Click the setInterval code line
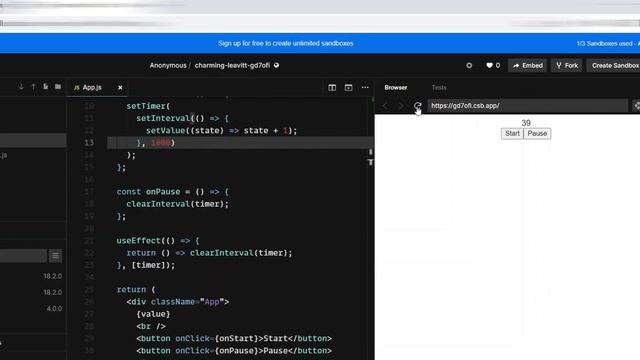 click(x=182, y=118)
